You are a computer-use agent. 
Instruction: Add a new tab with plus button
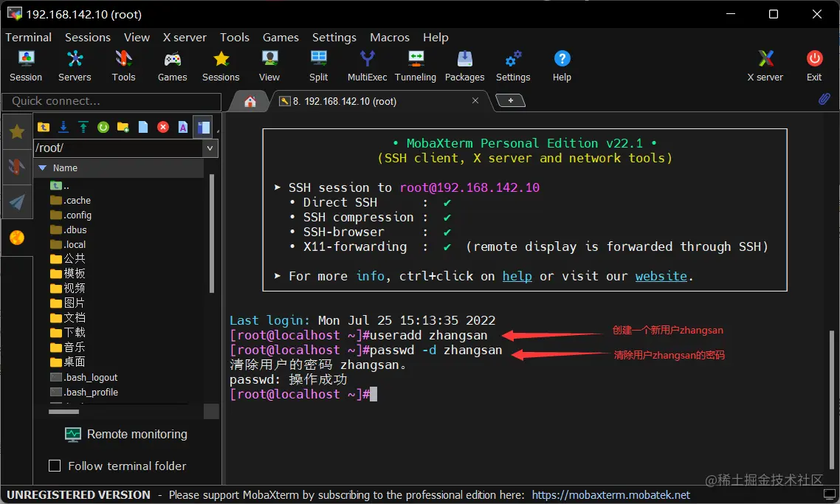click(511, 100)
